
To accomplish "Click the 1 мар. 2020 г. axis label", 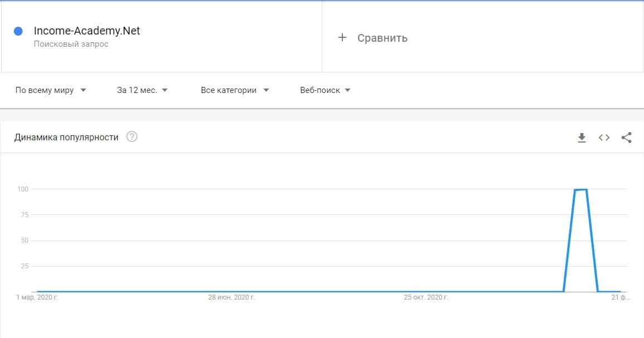I will pyautogui.click(x=37, y=298).
